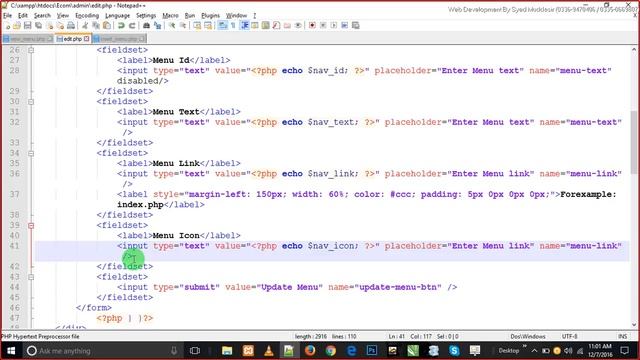Image resolution: width=640 pixels, height=360 pixels.
Task: Click the Copy toolbar icon
Action: pos(96,25)
